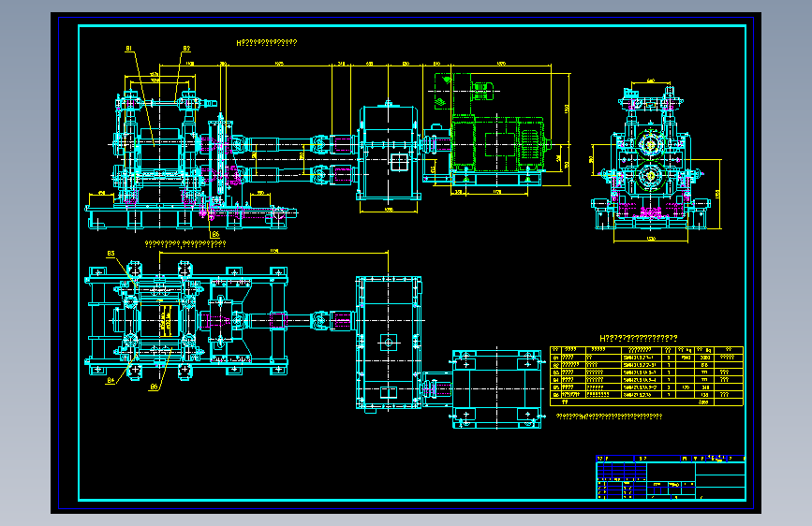Click the B5 callout label in plan view
The width and height of the screenshot is (812, 526).
click(x=154, y=387)
